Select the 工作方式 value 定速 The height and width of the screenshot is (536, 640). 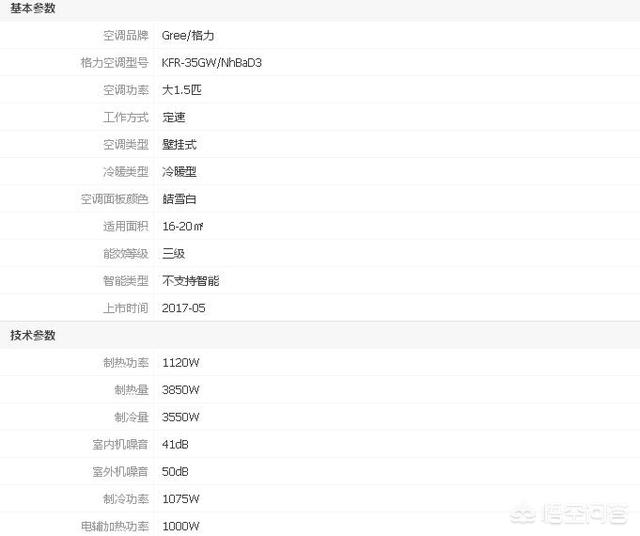[173, 118]
